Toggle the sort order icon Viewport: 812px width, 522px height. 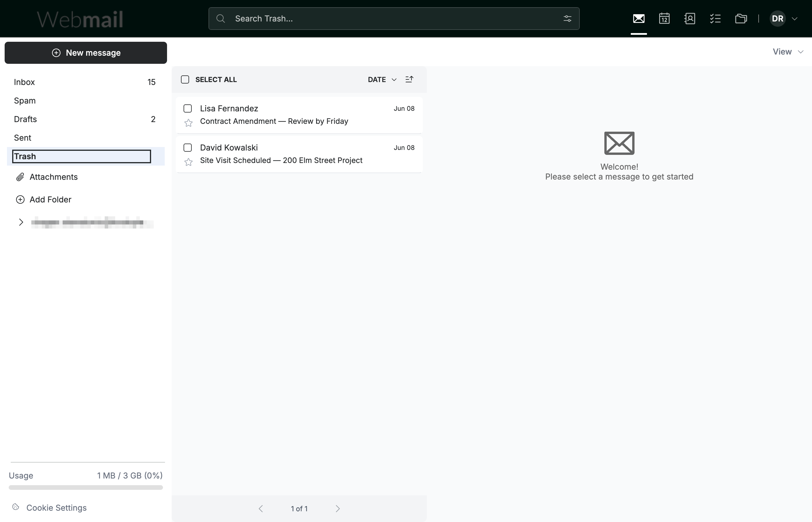pyautogui.click(x=409, y=79)
